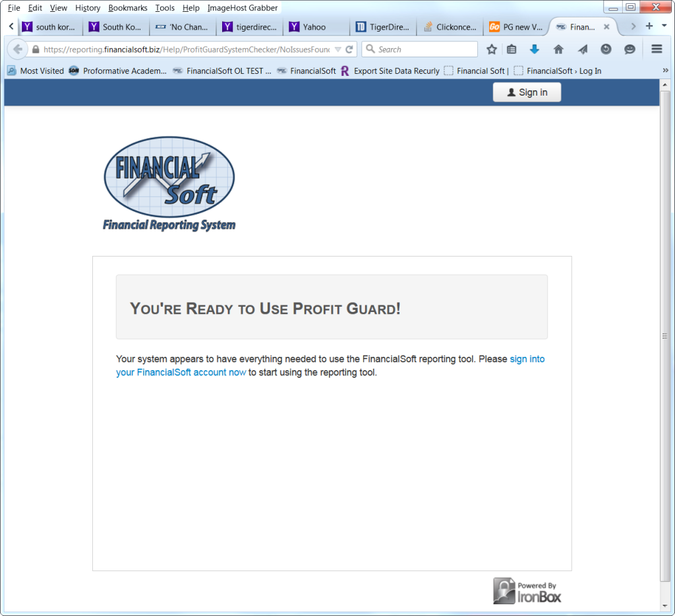The image size is (675, 616).
Task: Go to the Home page icon
Action: point(558,49)
